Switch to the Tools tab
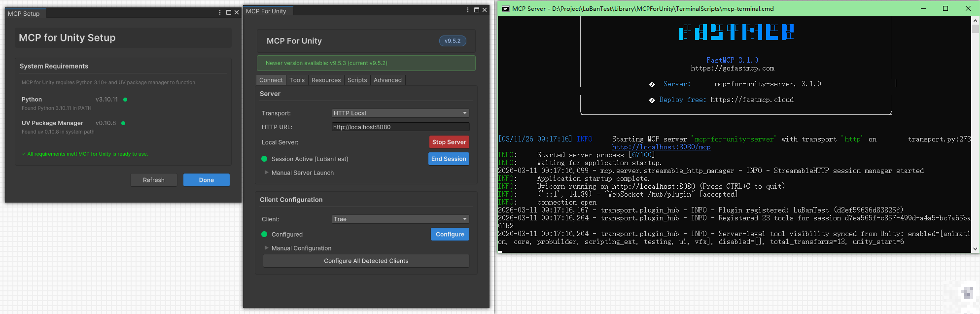The width and height of the screenshot is (980, 314). (297, 80)
